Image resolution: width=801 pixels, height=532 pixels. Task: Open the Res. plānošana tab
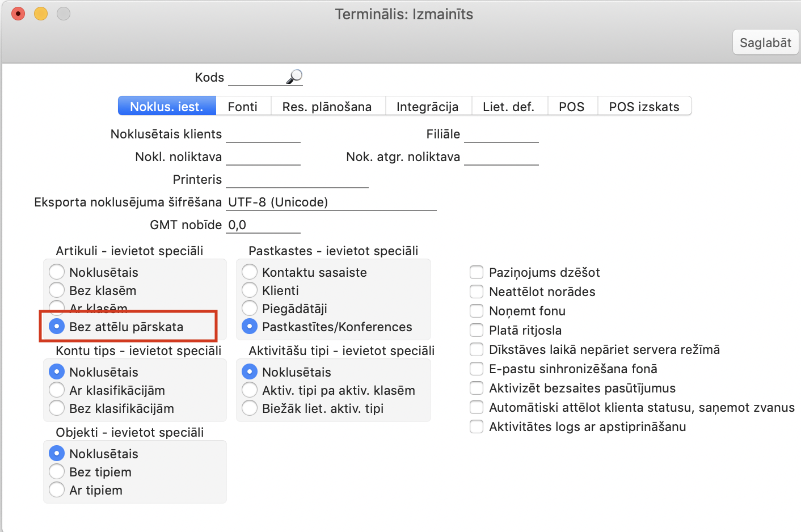pos(327,107)
